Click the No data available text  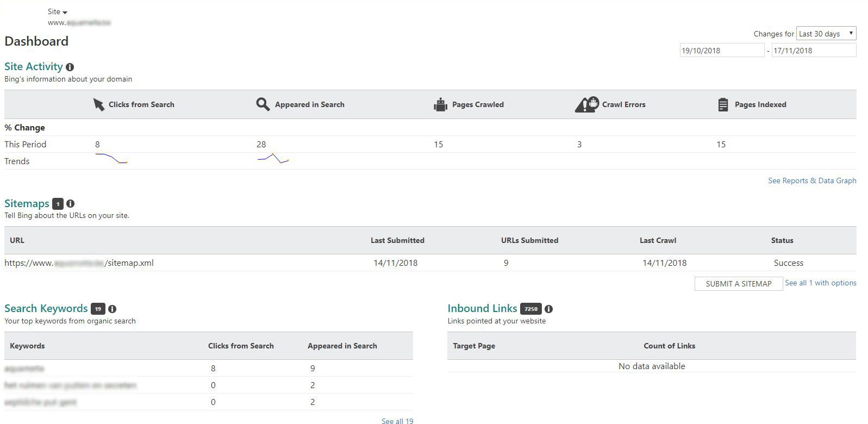[x=652, y=366]
